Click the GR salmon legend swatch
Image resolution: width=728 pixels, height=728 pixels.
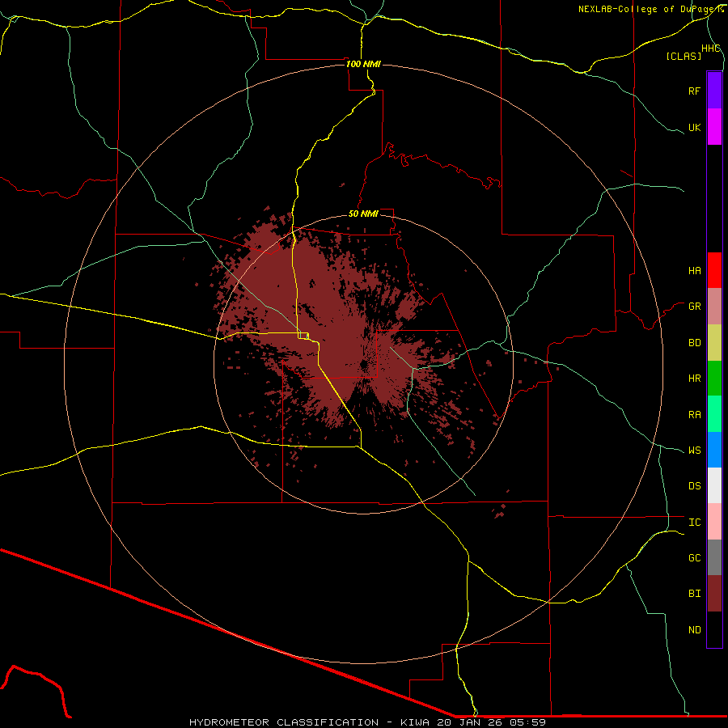[714, 307]
